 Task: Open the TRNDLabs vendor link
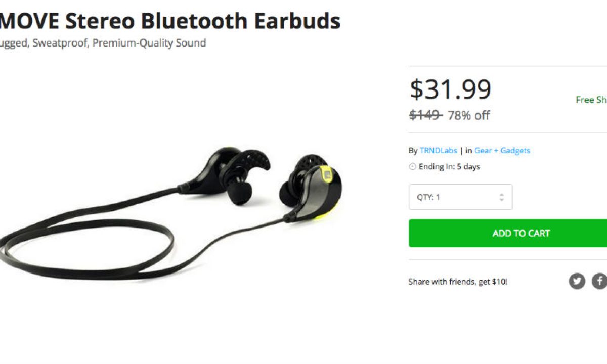coord(438,150)
